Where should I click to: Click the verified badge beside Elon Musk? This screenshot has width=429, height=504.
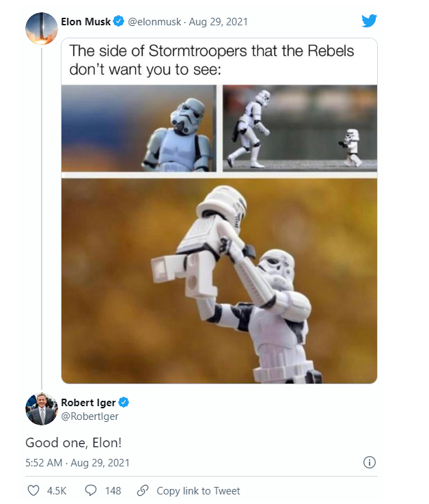(120, 22)
